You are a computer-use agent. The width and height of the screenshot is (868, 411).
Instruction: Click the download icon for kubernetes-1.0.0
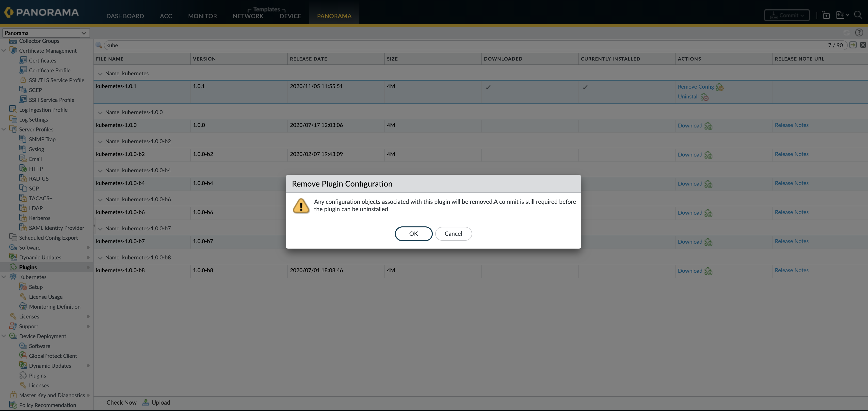pyautogui.click(x=708, y=126)
